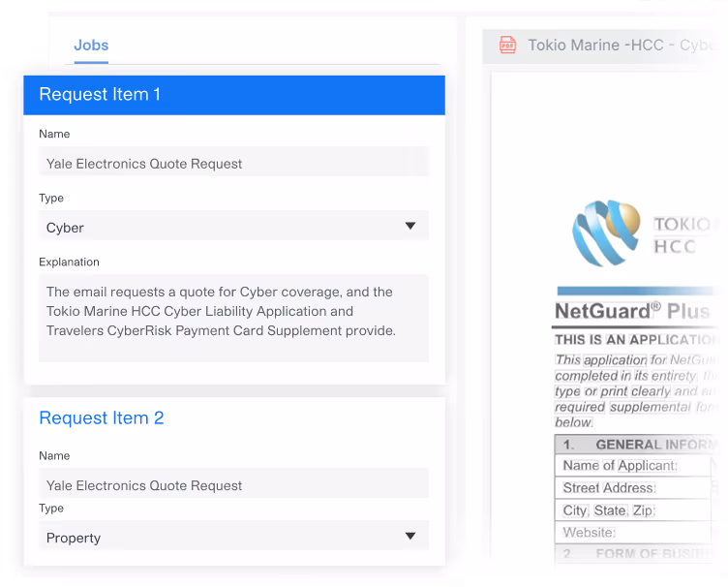Open the Property type dropdown

pos(233,537)
